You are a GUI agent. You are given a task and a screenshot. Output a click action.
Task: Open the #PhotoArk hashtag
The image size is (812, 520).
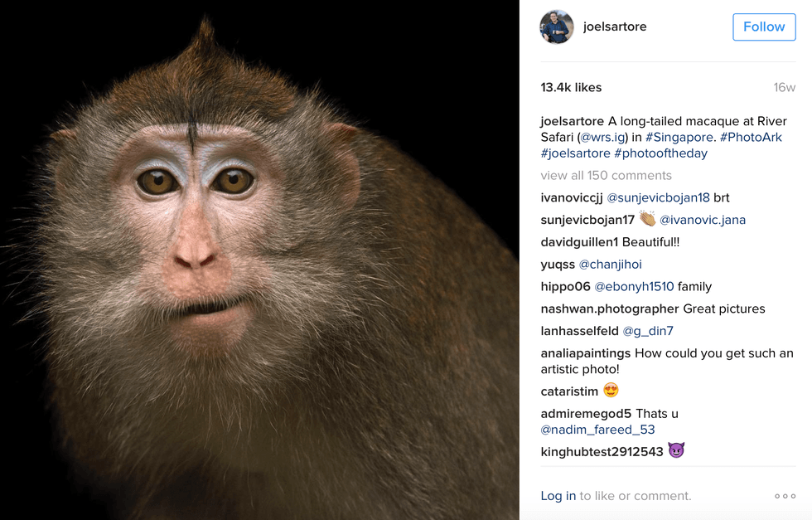click(x=751, y=137)
